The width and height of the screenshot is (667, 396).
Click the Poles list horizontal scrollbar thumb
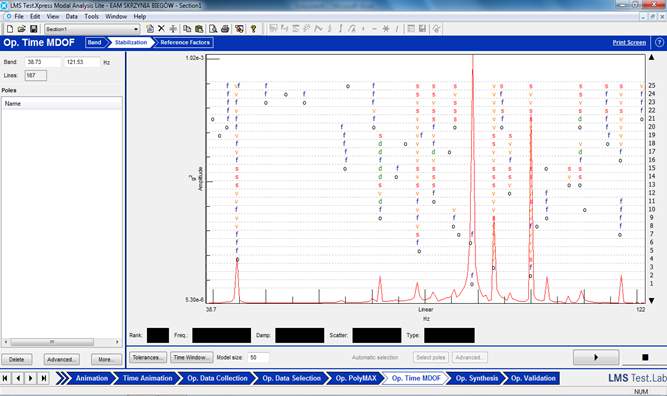52,342
